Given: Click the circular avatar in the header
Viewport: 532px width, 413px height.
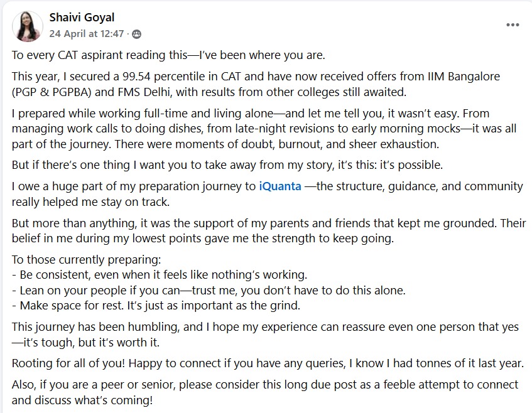Looking at the screenshot, I should 27,26.
